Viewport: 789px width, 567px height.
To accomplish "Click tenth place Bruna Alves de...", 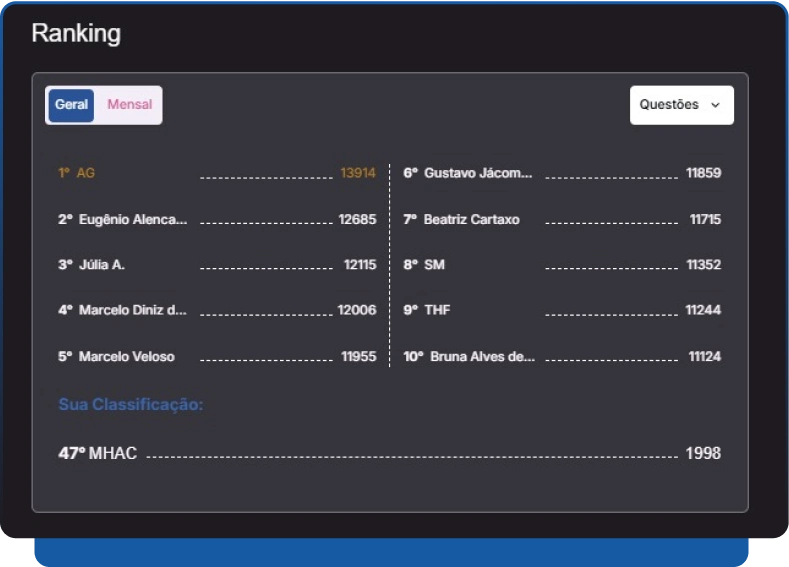I will point(482,357).
